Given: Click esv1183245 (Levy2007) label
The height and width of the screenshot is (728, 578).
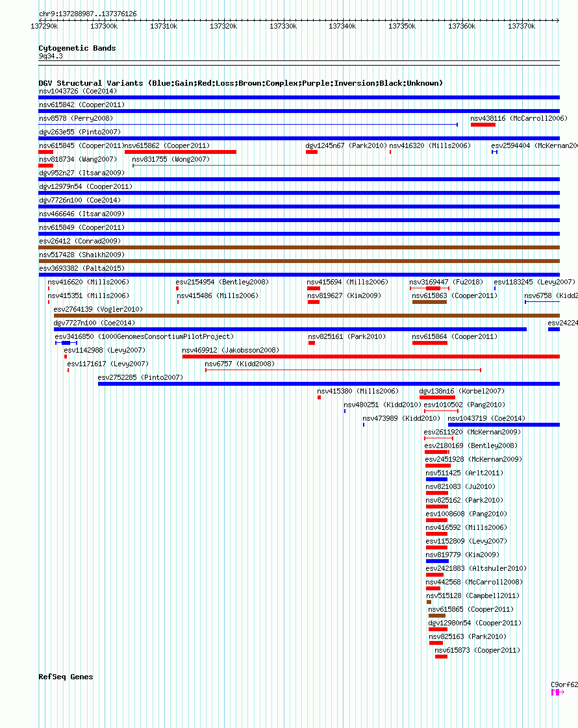Looking at the screenshot, I should pos(534,282).
